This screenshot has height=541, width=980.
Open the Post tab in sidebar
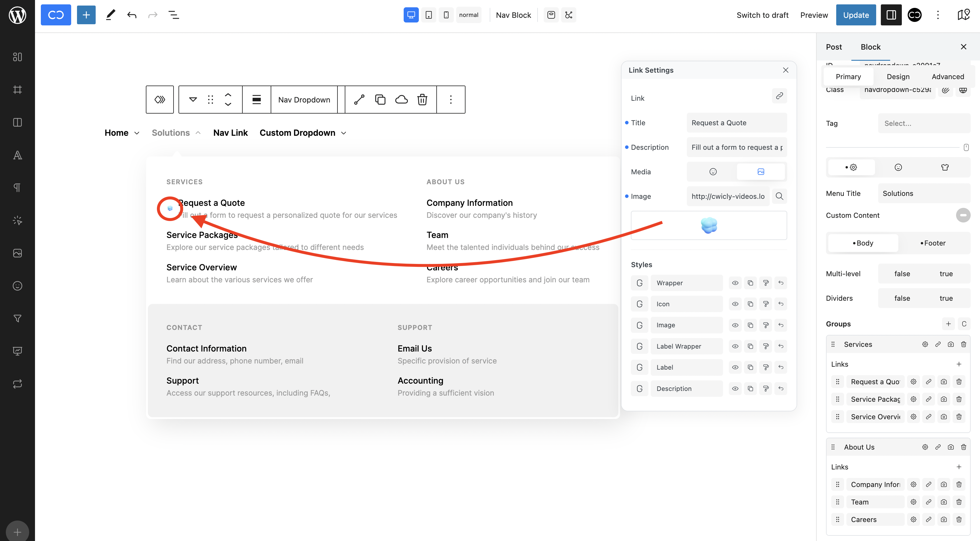pyautogui.click(x=834, y=47)
